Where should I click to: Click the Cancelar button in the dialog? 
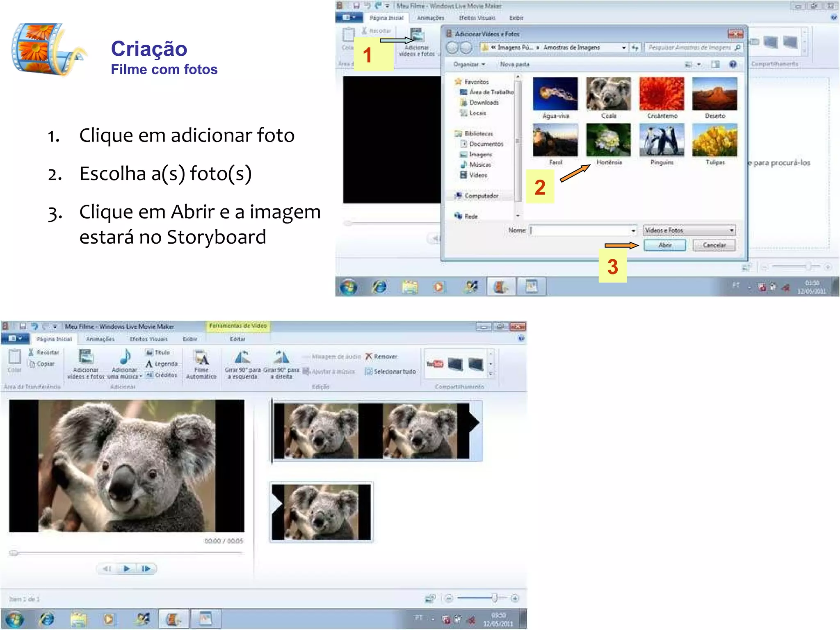point(714,245)
